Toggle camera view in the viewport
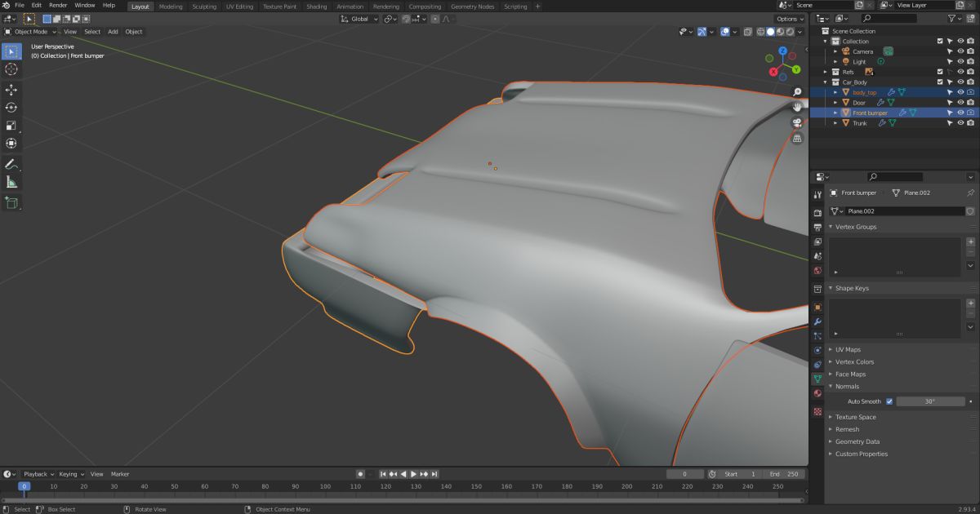This screenshot has height=514, width=980. (x=797, y=123)
